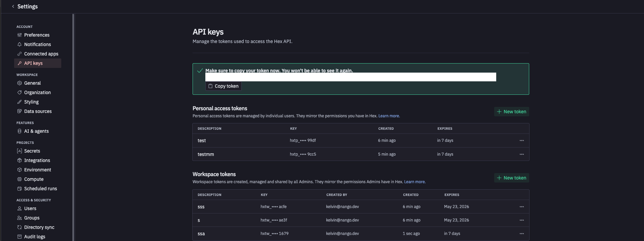Click Compute chip icon
The image size is (644, 241).
tap(20, 179)
